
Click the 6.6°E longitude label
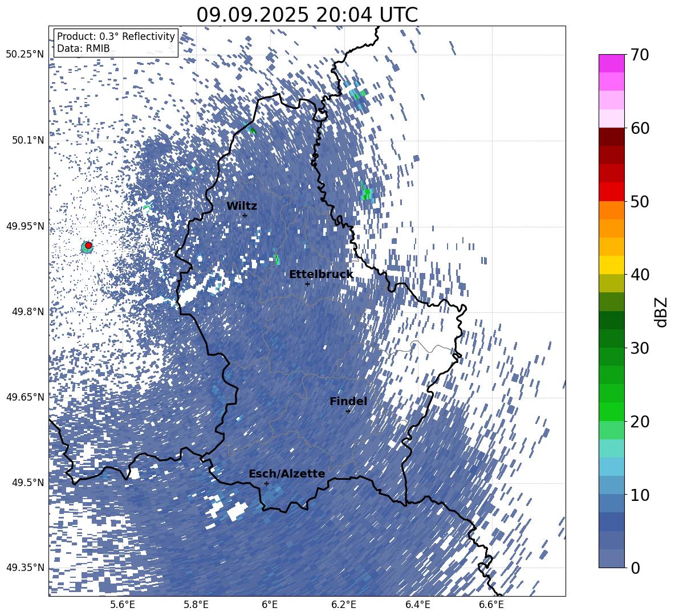491,605
